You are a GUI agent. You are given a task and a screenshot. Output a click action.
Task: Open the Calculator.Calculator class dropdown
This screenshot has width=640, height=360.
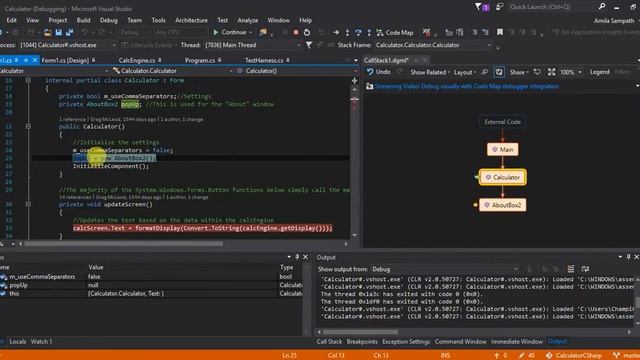(x=172, y=71)
